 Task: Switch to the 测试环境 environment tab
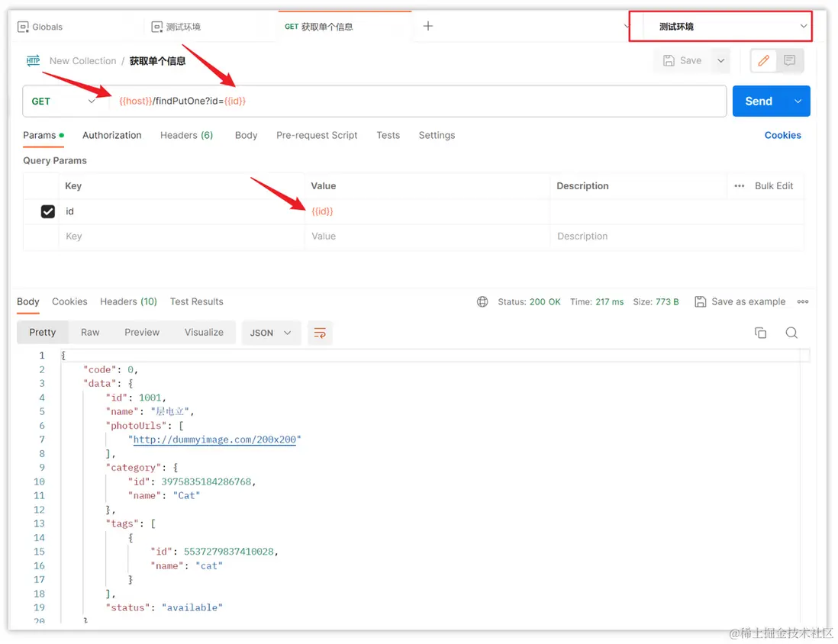[176, 27]
